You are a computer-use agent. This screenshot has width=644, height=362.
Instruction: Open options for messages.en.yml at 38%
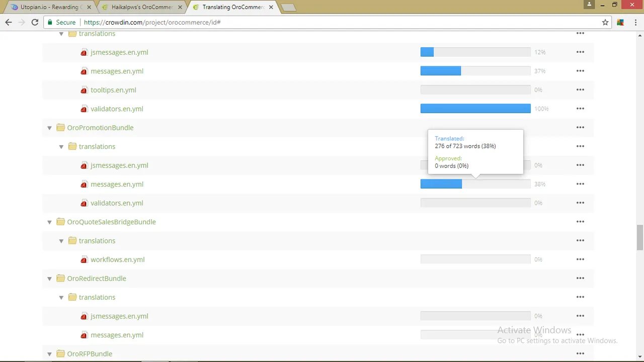click(580, 184)
